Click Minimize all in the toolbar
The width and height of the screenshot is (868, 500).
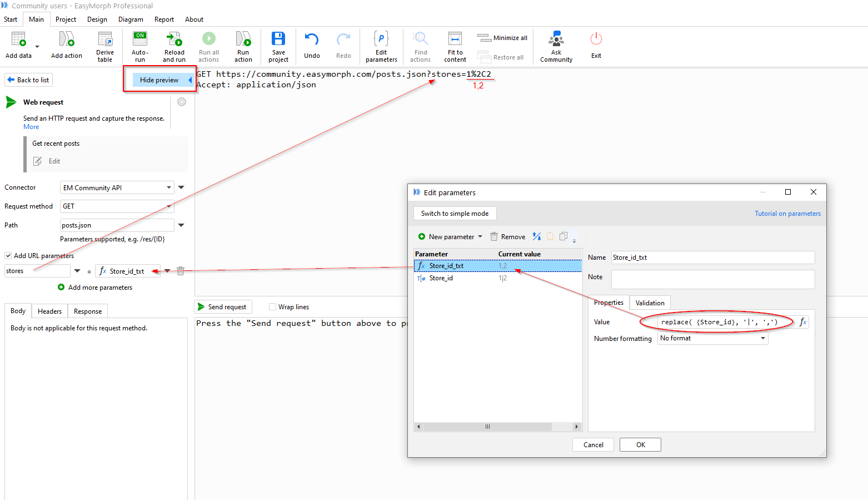(x=502, y=38)
